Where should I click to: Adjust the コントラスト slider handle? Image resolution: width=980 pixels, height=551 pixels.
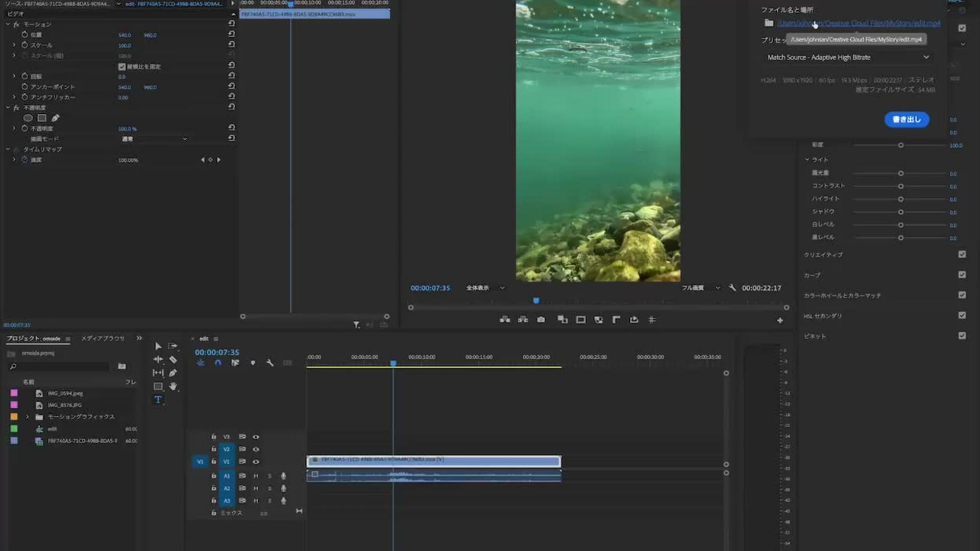(901, 186)
